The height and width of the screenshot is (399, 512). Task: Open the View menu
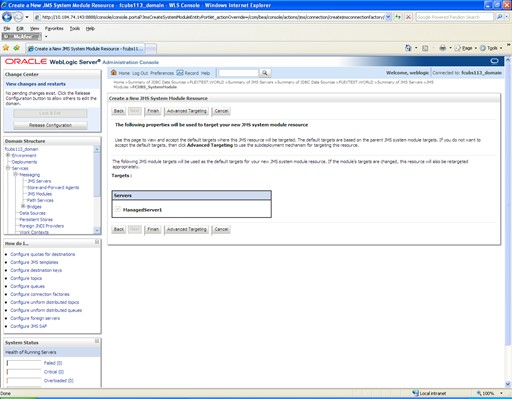34,28
